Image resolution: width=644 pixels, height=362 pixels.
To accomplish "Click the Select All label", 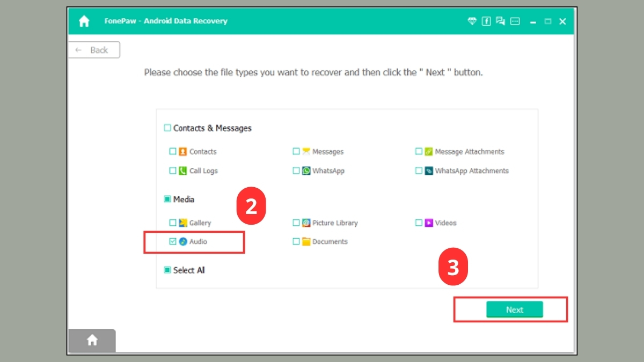I will [x=189, y=270].
